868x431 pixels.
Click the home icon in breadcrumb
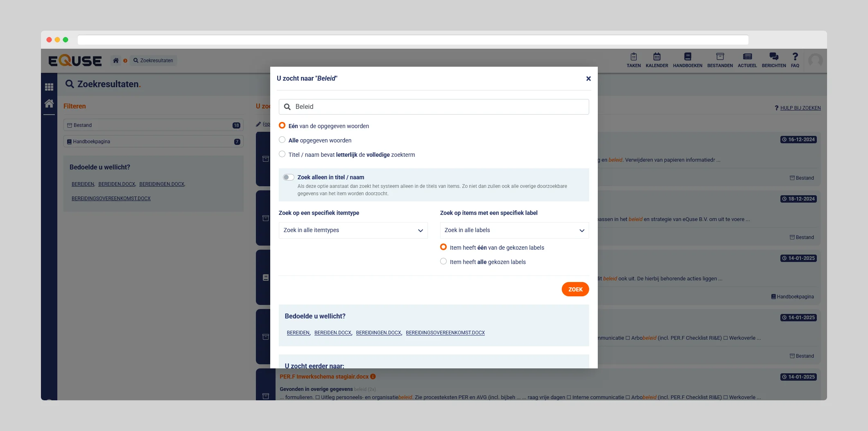(x=116, y=61)
